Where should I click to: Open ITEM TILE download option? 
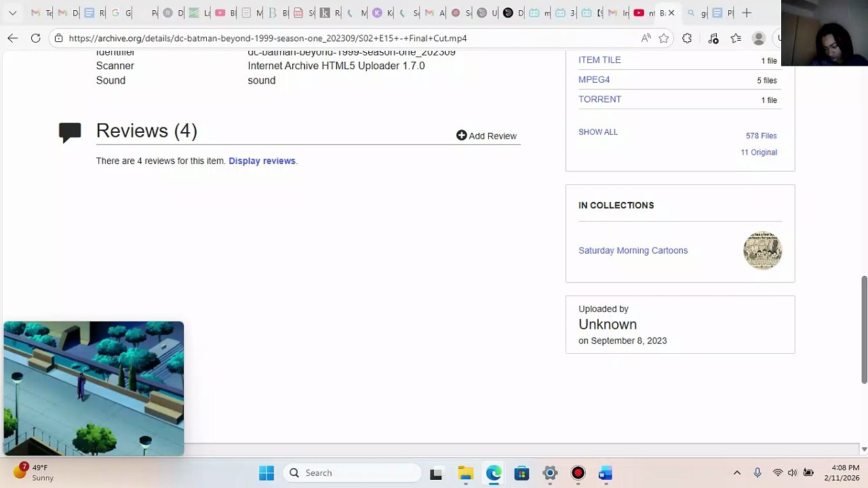pyautogui.click(x=599, y=60)
